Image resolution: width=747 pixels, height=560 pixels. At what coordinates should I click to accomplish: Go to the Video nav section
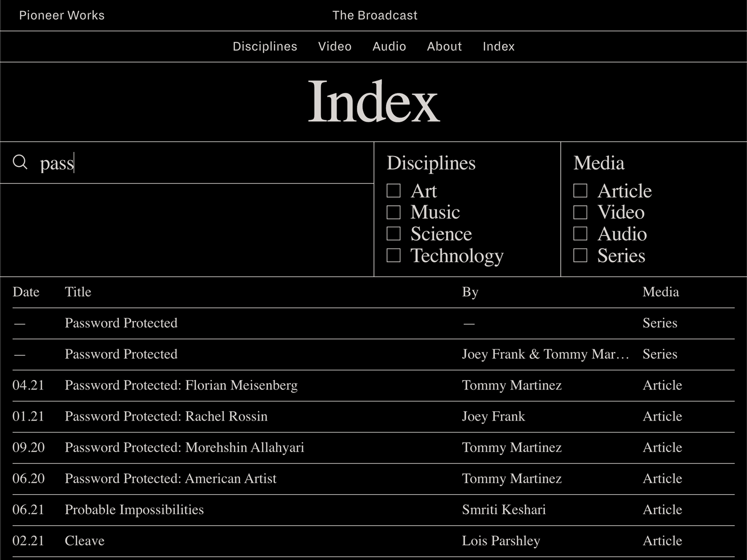tap(335, 47)
